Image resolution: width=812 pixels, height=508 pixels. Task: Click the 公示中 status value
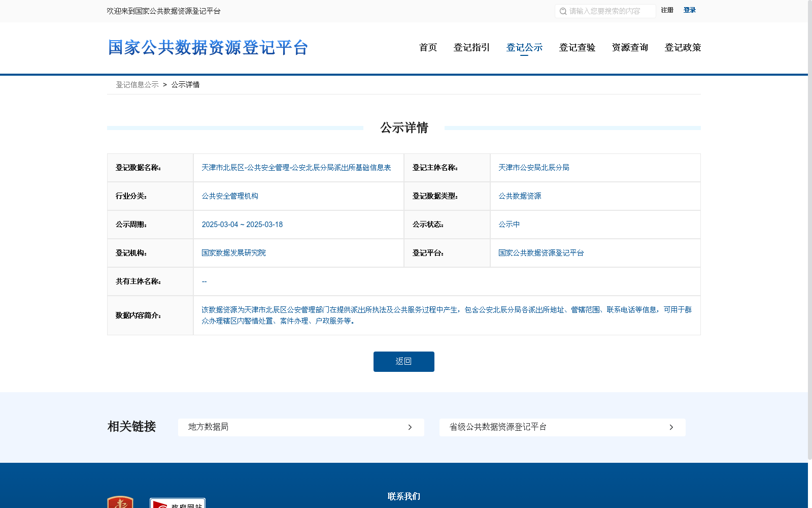[509, 225]
